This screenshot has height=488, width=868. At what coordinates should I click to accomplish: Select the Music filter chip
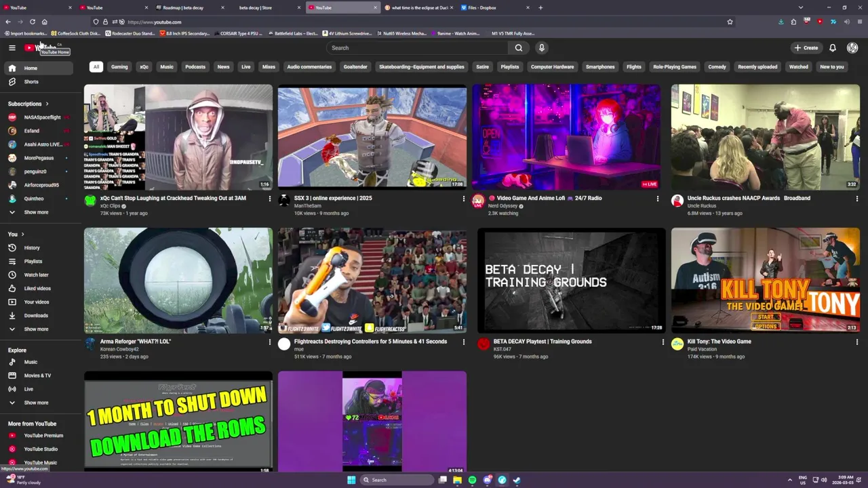(167, 66)
